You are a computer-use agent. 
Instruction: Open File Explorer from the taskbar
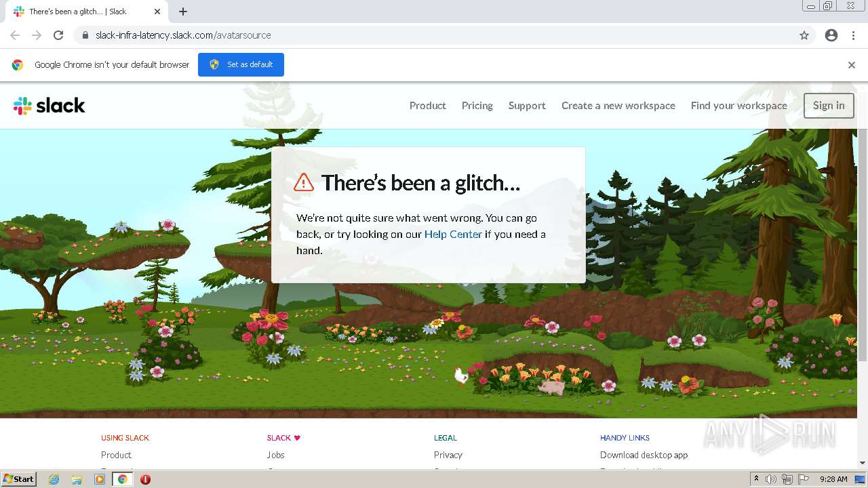pyautogui.click(x=77, y=479)
